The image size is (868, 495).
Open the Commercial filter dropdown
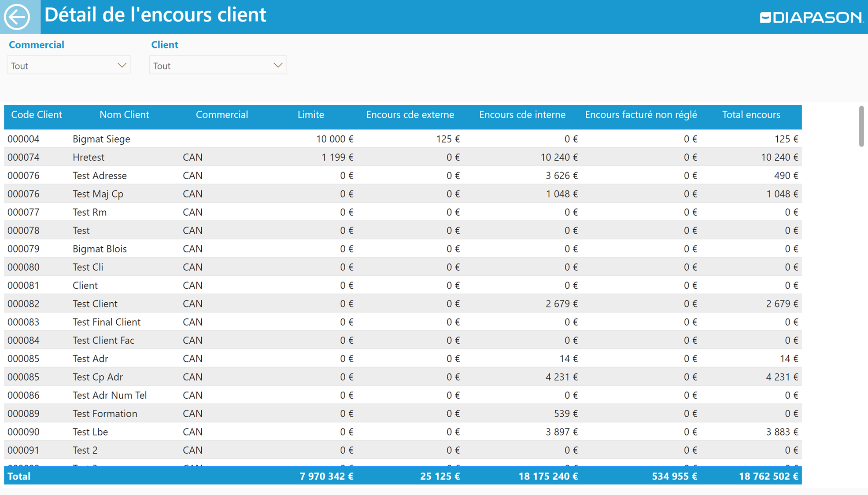(68, 66)
